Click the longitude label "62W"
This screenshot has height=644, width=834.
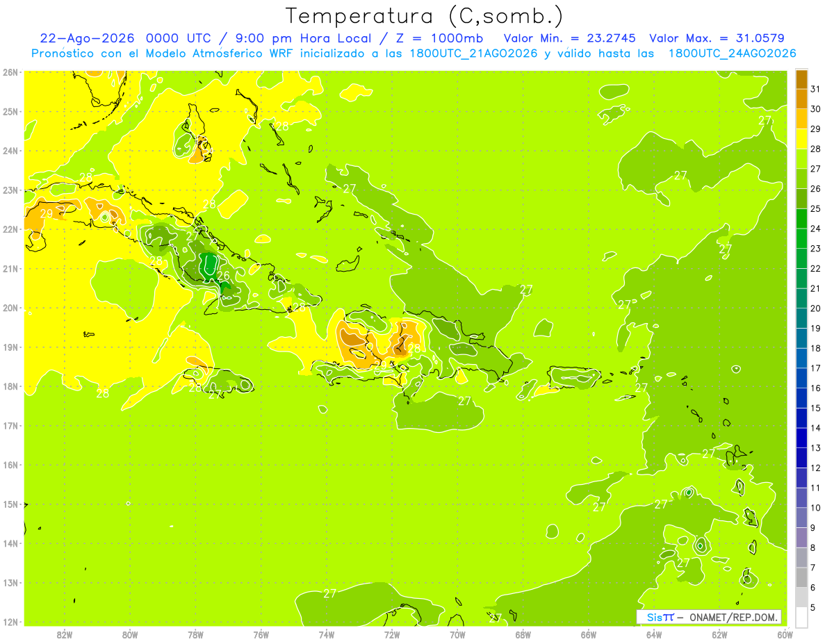[x=719, y=634]
